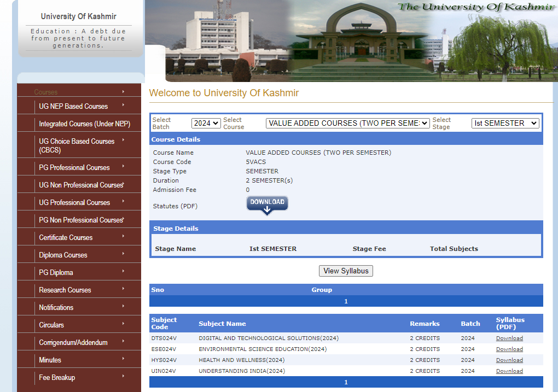Open the Select Course dropdown

(x=348, y=123)
